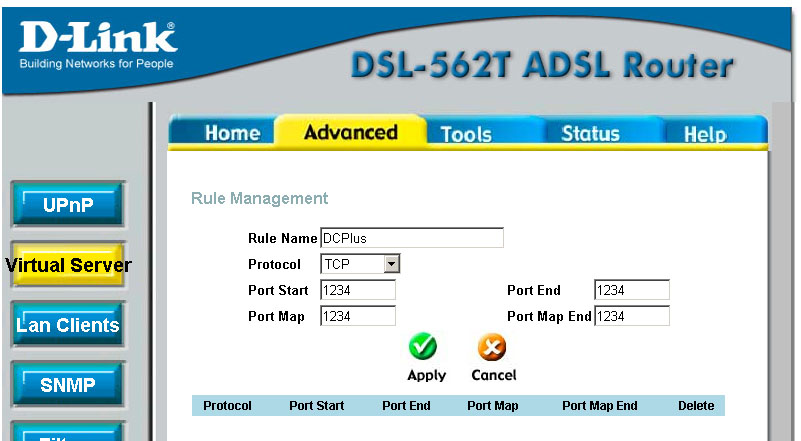Open the UPnP settings page
The height and width of the screenshot is (441, 801).
68,205
